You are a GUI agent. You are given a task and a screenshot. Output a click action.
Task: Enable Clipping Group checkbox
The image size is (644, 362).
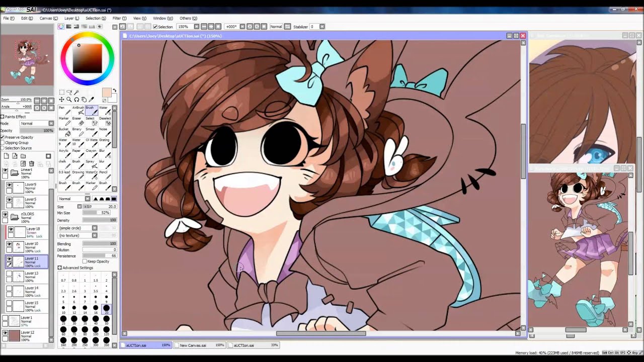click(3, 143)
